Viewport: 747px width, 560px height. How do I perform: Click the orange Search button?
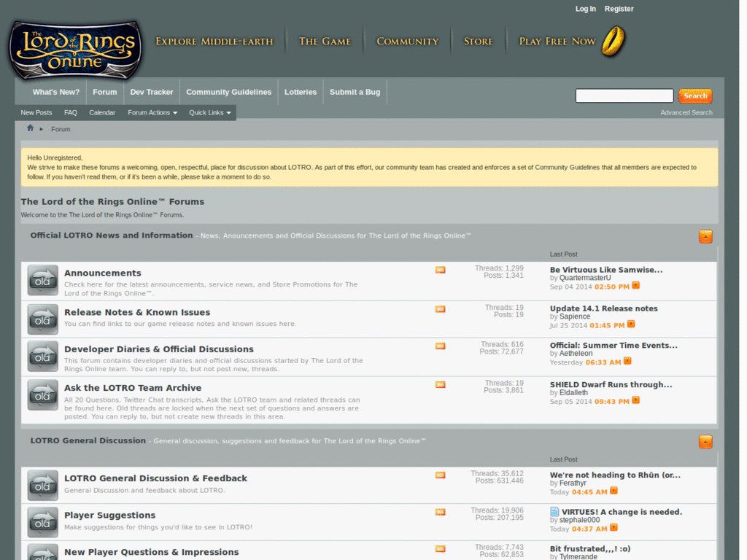[x=695, y=96]
